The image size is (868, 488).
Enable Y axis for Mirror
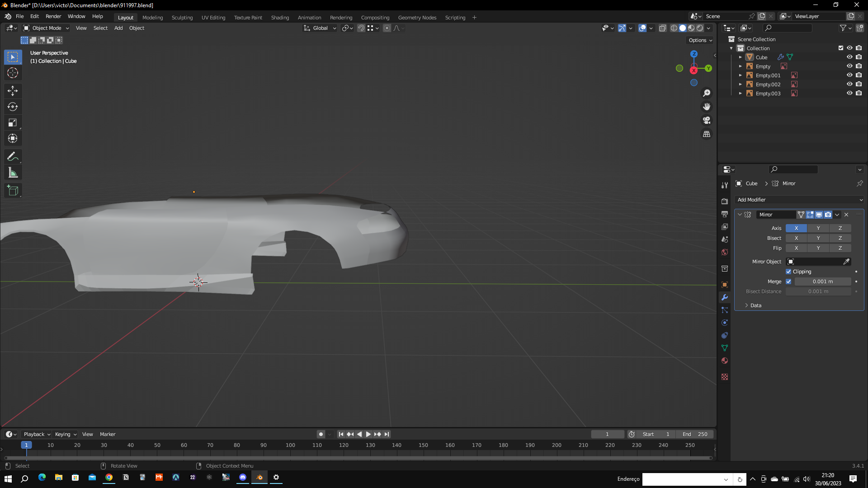tap(818, 228)
